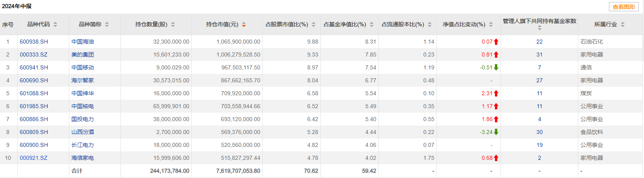
Task: Sort by 净值占比变动(%) sort arrows
Action: click(x=491, y=25)
